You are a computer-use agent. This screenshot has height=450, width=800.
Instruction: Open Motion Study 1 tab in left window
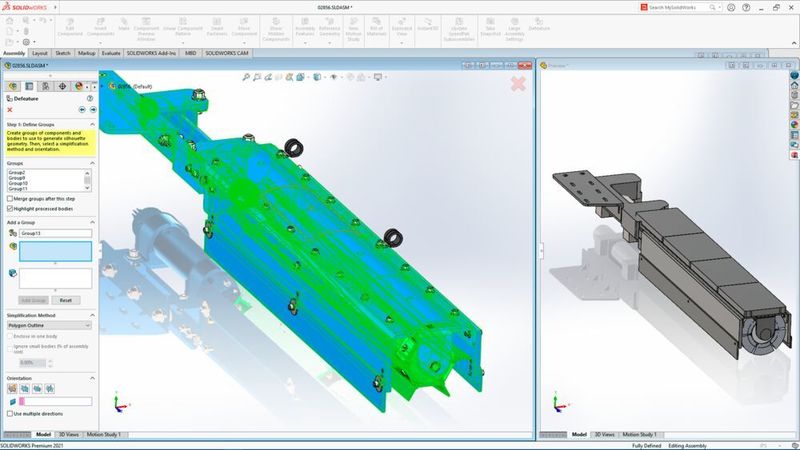pos(104,435)
